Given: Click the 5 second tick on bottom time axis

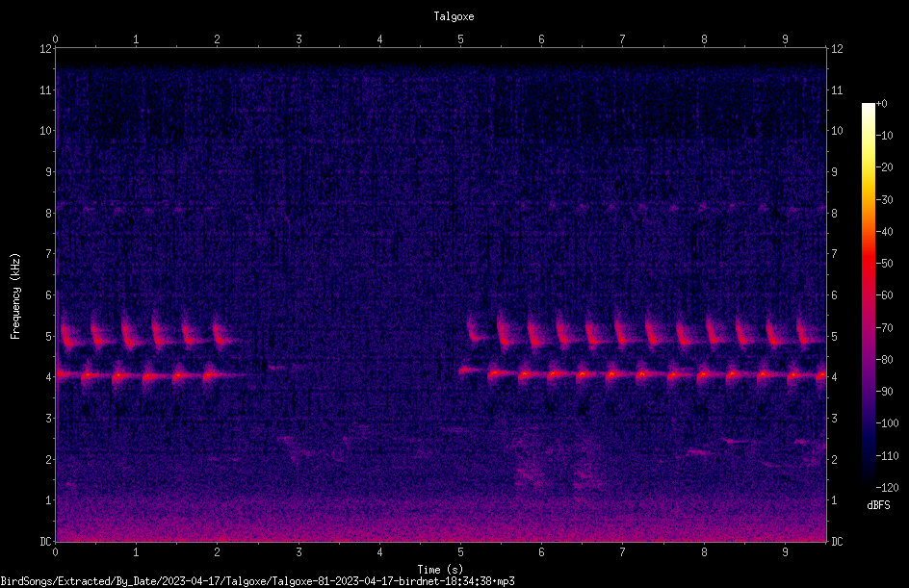Looking at the screenshot, I should [x=461, y=552].
